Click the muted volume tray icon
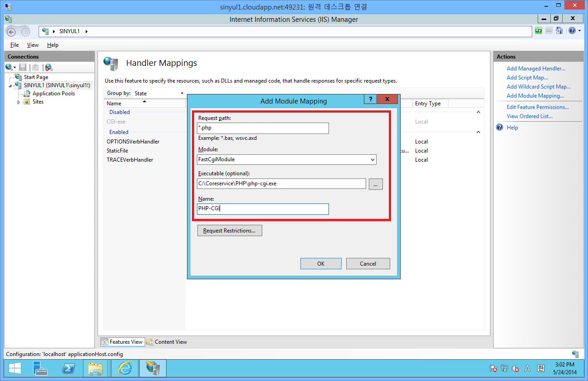 tap(515, 368)
